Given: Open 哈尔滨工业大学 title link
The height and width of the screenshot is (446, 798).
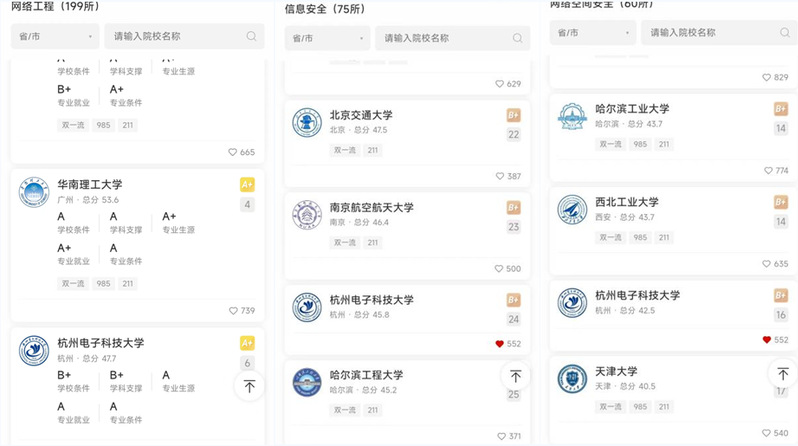Looking at the screenshot, I should click(x=632, y=108).
